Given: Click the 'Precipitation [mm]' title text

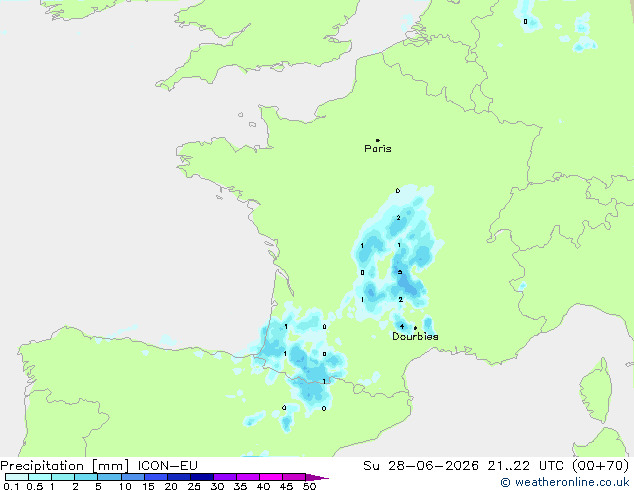Looking at the screenshot, I should 65,466.
